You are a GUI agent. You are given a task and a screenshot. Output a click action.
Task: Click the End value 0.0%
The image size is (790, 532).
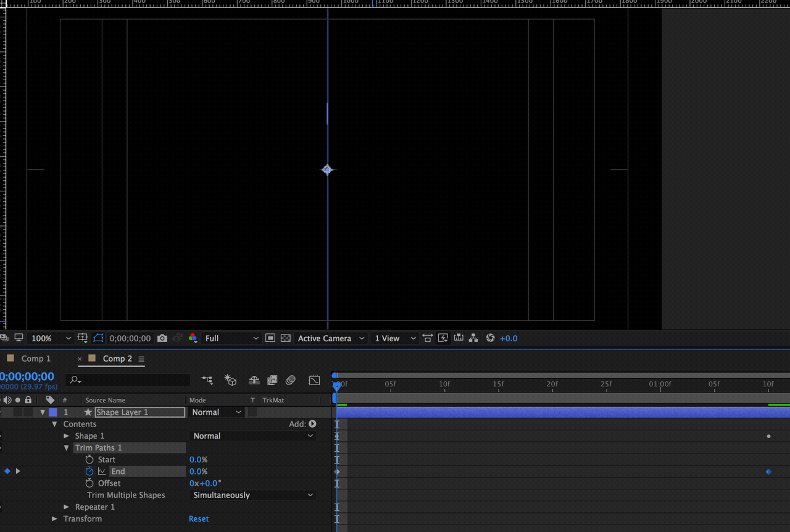198,472
